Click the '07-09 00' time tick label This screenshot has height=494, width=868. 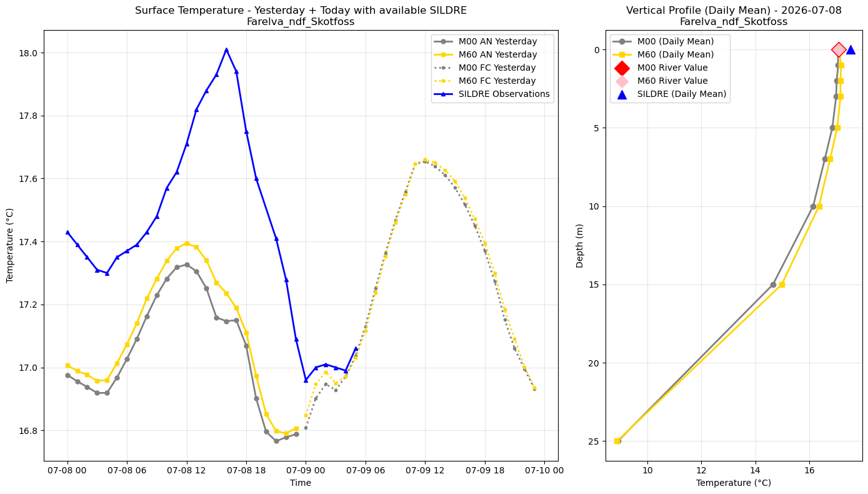click(x=306, y=470)
